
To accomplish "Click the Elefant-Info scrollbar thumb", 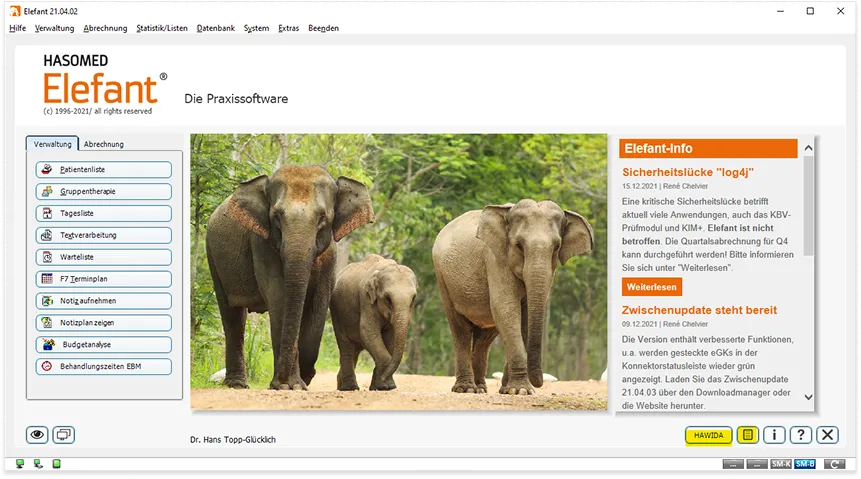I will (x=808, y=205).
